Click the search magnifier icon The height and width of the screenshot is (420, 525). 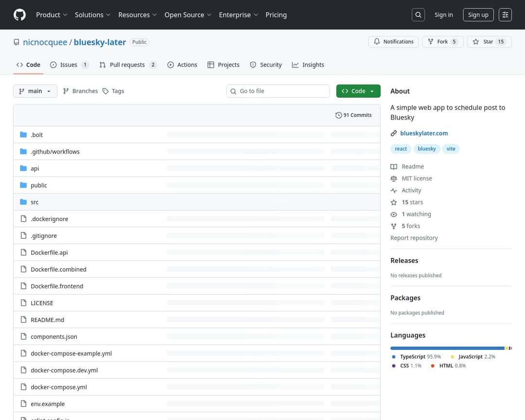pyautogui.click(x=418, y=15)
